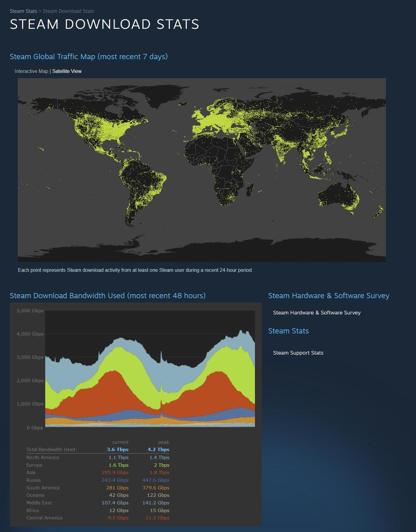This screenshot has height=532, width=416.
Task: Click the Steam Global Traffic Map heading
Action: (x=89, y=56)
